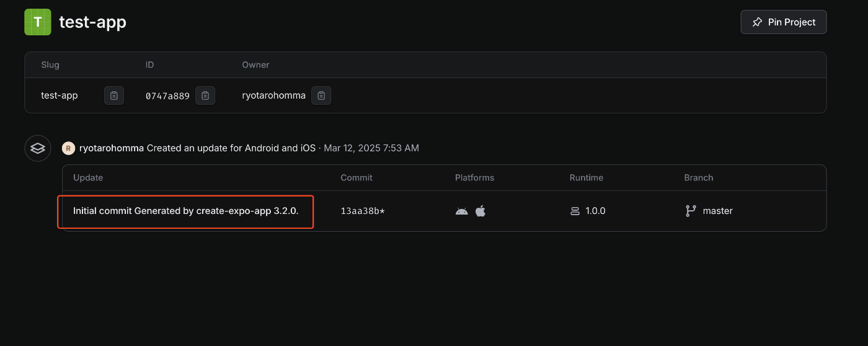Click the Update column header
Viewport: 868px width, 346px height.
88,177
